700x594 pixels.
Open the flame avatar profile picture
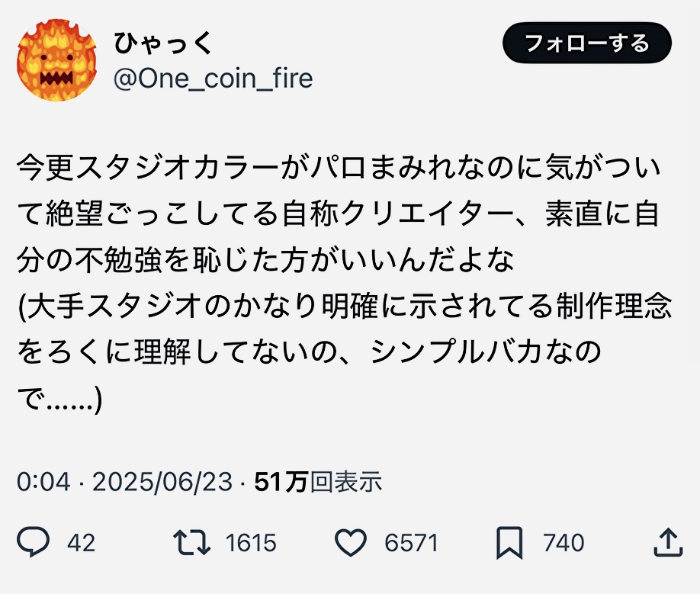click(x=57, y=61)
